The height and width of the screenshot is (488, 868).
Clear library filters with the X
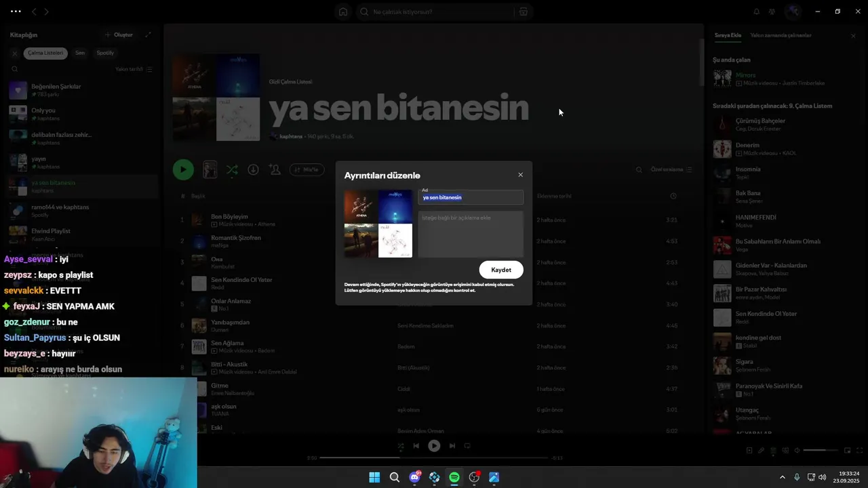[x=15, y=53]
